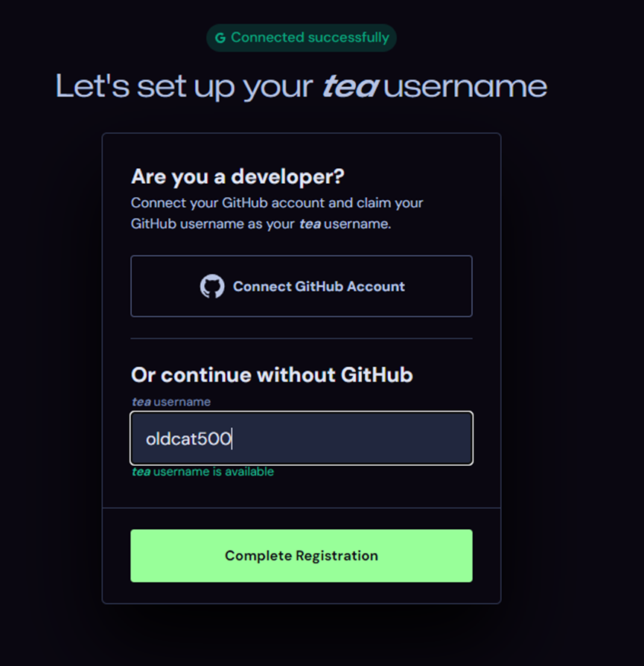Image resolution: width=644 pixels, height=666 pixels.
Task: Click the GitHub claim description paragraph
Action: pyautogui.click(x=277, y=213)
